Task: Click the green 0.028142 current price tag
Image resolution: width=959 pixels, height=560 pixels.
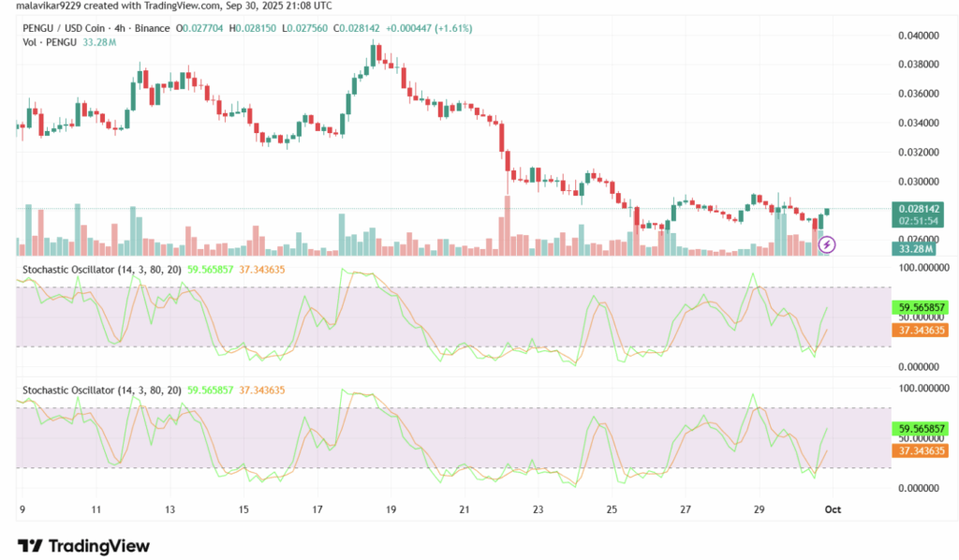Action: [x=921, y=207]
